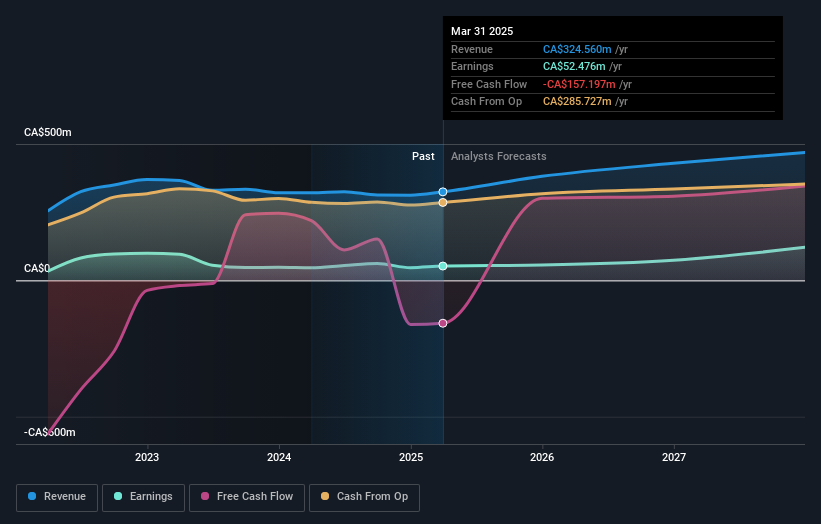821x524 pixels.
Task: Toggle the Earnings legend button
Action: point(143,497)
